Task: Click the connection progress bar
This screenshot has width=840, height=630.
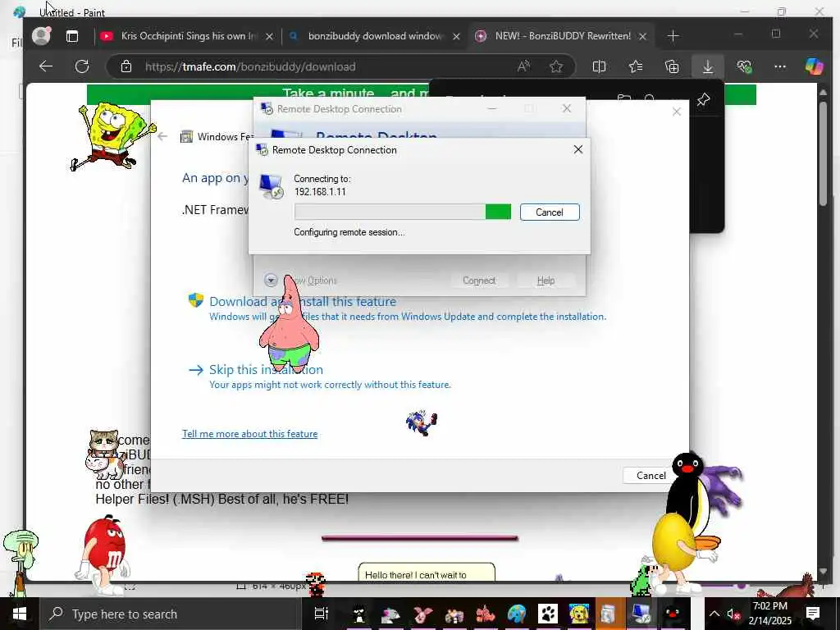Action: (402, 212)
